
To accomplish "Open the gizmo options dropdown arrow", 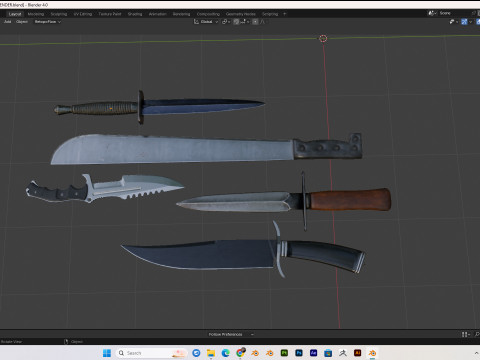I will 470,22.
